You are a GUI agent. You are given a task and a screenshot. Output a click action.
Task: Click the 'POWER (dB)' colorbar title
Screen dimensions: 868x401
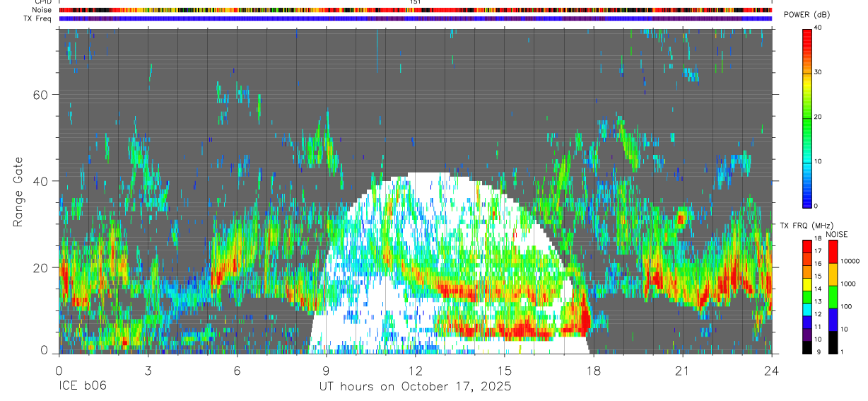pyautogui.click(x=807, y=15)
